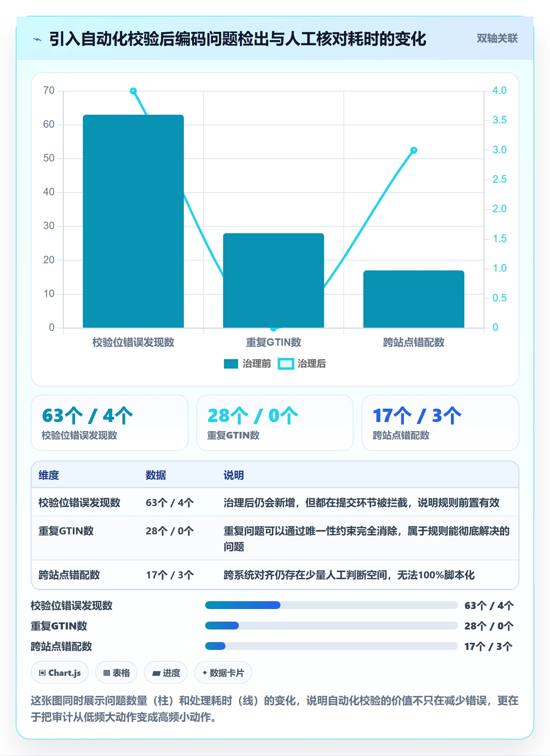The image size is (550, 756).
Task: Open the stat card showing large 28个 / 0个
Action: (x=275, y=423)
